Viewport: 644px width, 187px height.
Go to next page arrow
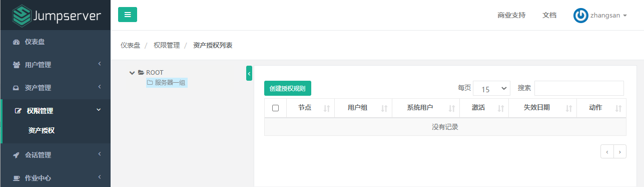point(620,151)
